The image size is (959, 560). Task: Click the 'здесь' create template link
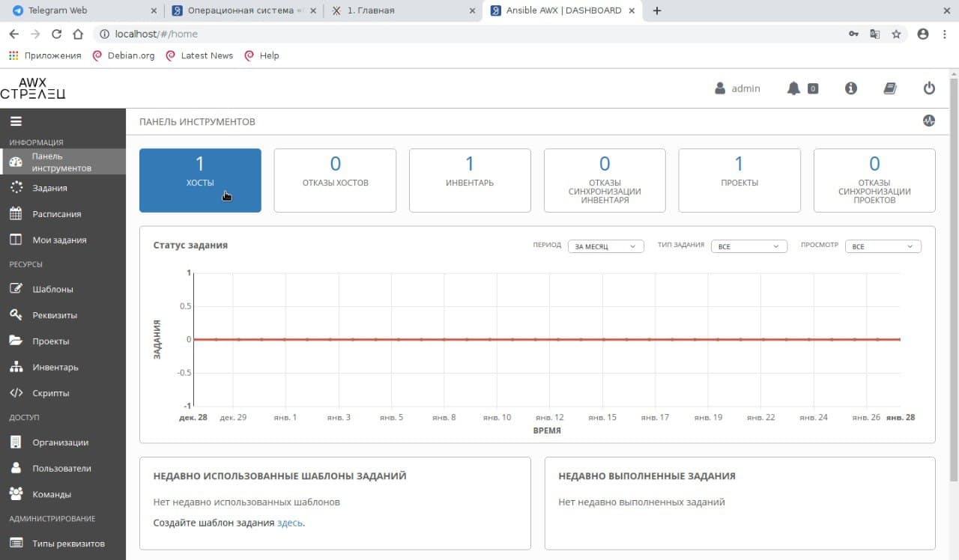290,523
